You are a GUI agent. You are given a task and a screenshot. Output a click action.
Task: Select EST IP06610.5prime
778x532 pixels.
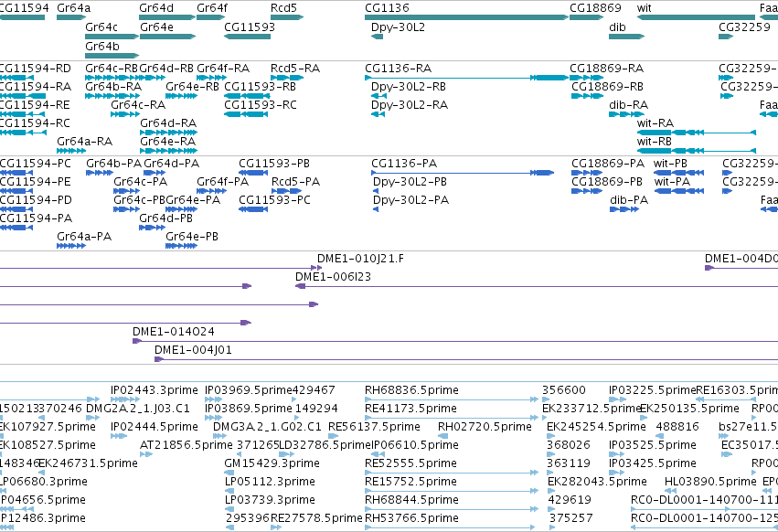[378, 454]
